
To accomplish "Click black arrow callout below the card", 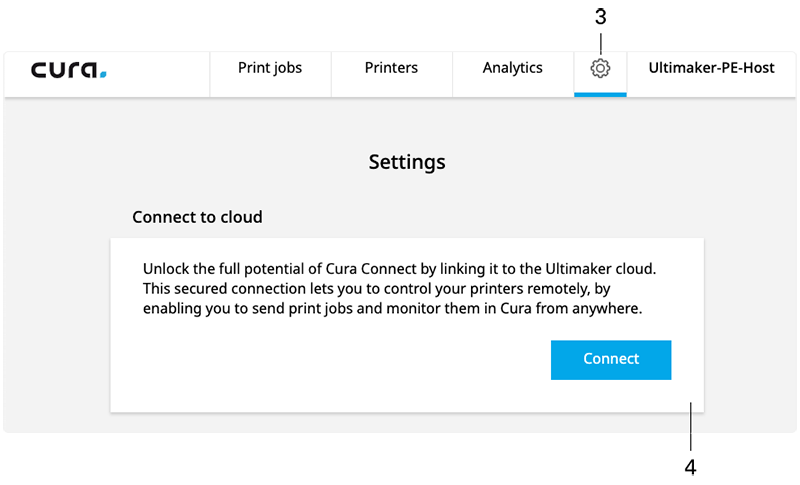I will pos(690,455).
